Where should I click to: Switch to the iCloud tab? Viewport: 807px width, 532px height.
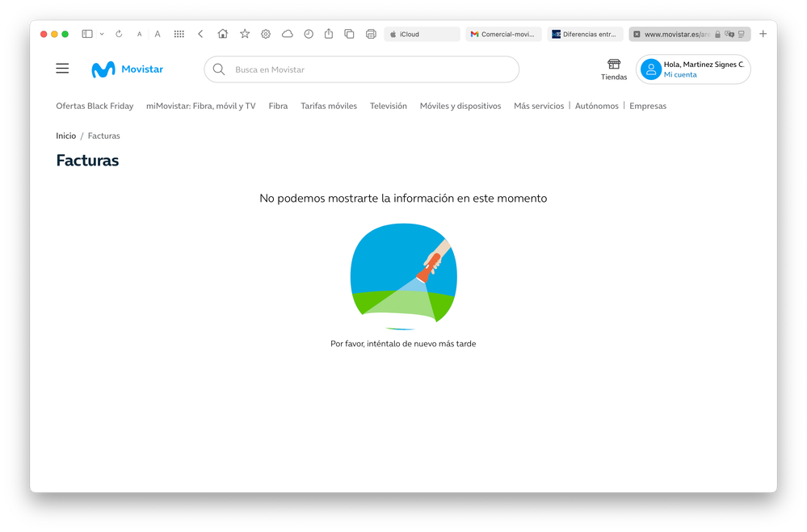(x=422, y=34)
